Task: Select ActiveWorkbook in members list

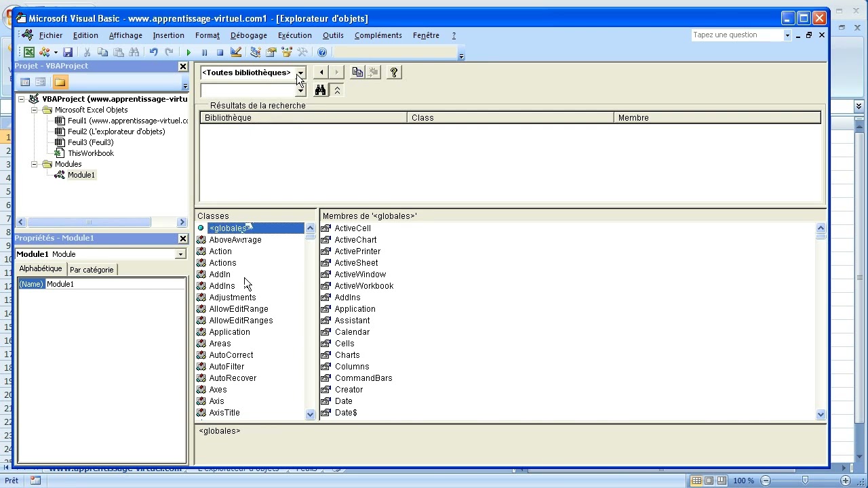Action: (363, 286)
